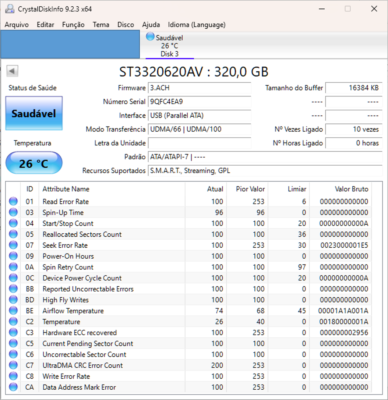Click the blue status icon for Spin Retry Count

click(x=13, y=267)
